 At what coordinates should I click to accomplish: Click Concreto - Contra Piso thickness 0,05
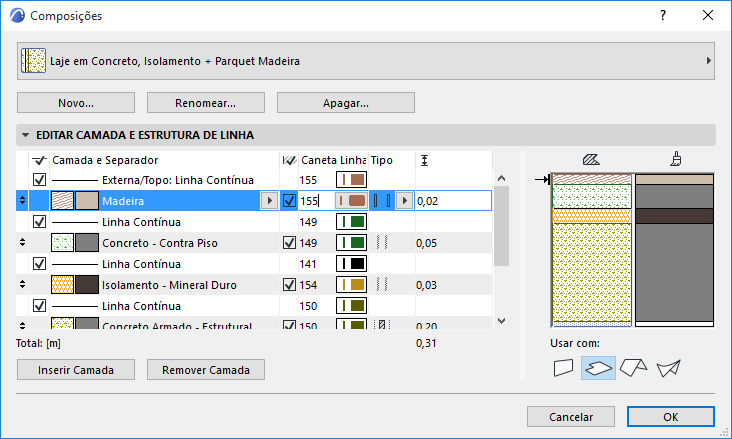coord(427,243)
